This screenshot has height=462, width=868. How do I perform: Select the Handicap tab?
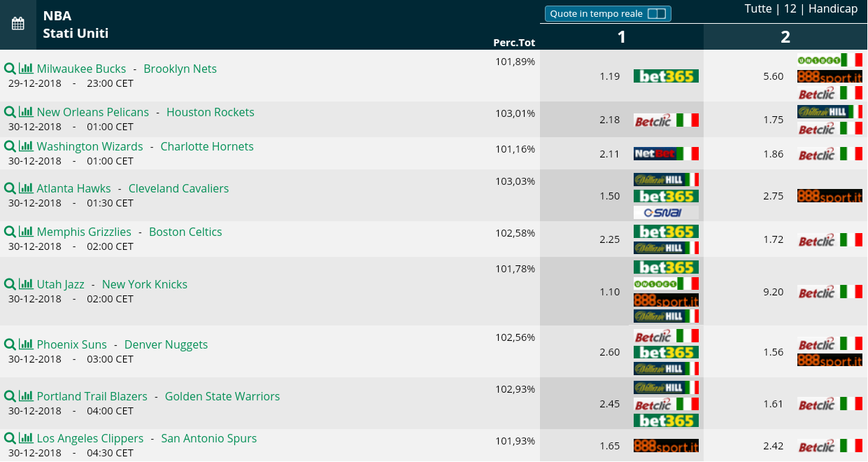[833, 8]
